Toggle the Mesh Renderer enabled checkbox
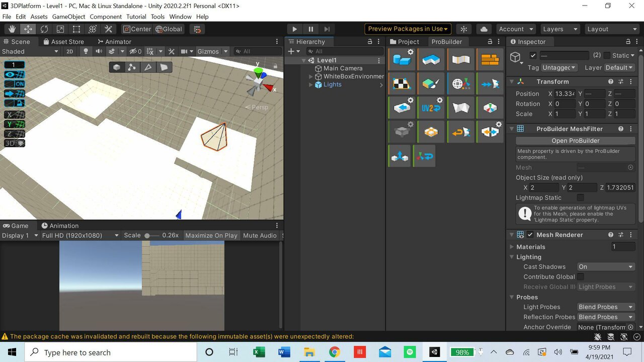644x362 pixels. pos(530,235)
